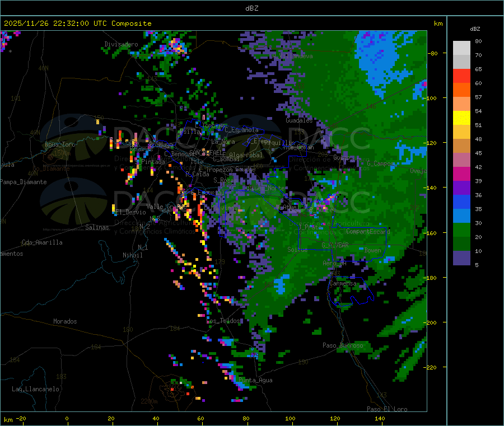Image resolution: width=504 pixels, height=426 pixels.
Task: Pick the light orange 54-57 dBZ swatch
Action: pyautogui.click(x=461, y=104)
